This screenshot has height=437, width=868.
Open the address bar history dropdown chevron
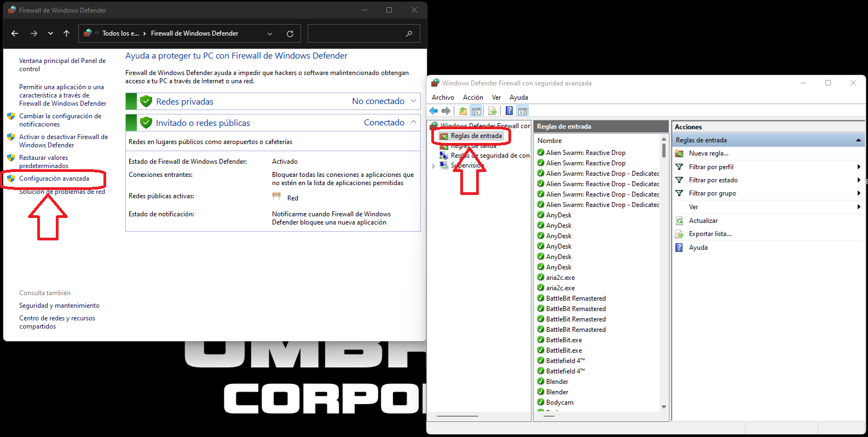[x=270, y=33]
